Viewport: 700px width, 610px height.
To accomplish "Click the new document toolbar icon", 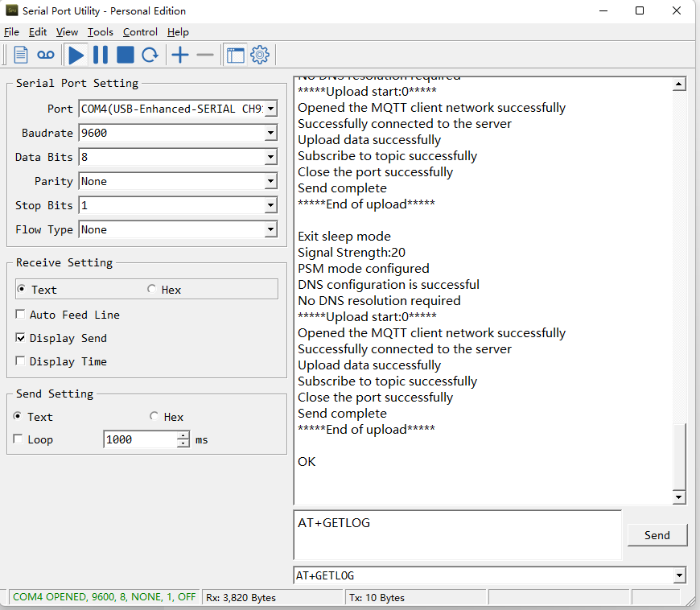I will click(x=21, y=55).
